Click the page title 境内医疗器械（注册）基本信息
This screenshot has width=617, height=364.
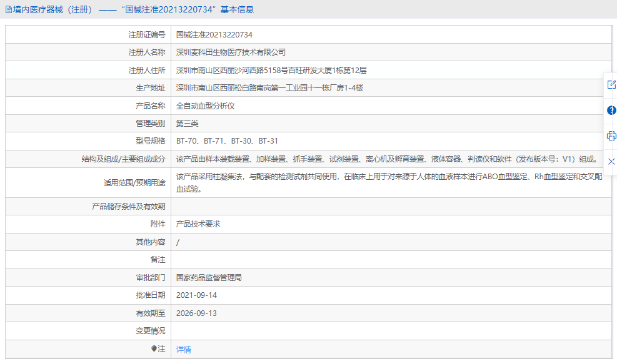(x=133, y=9)
